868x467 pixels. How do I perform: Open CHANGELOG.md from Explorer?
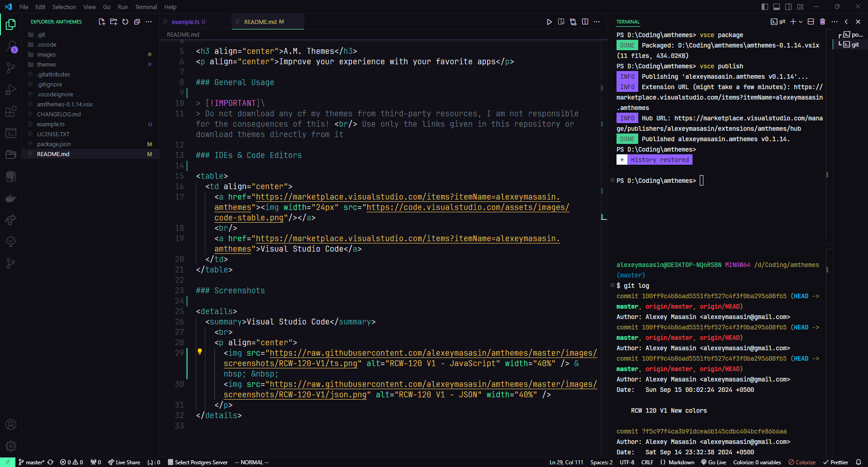pyautogui.click(x=90, y=114)
